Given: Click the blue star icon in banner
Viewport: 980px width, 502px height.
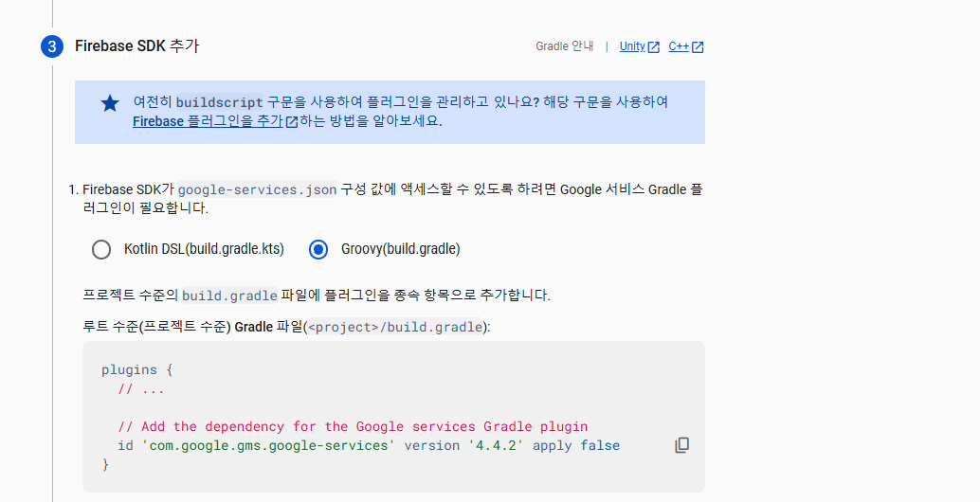Looking at the screenshot, I should coord(110,103).
